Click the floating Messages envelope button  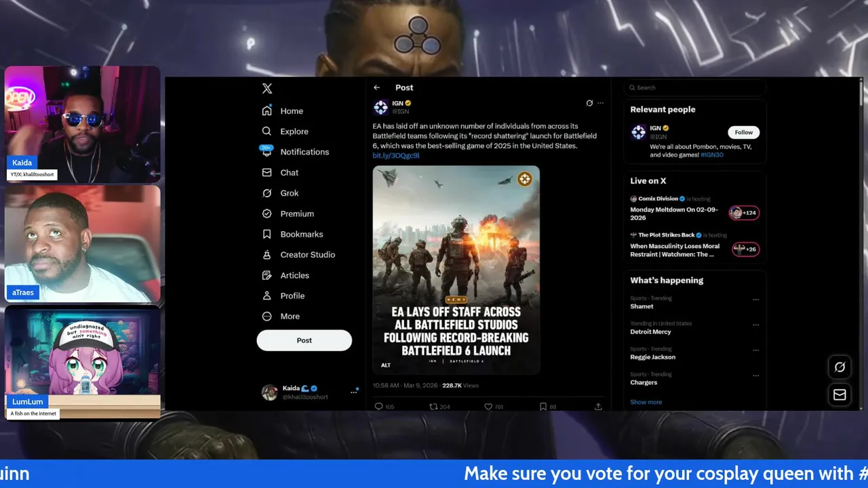[840, 394]
